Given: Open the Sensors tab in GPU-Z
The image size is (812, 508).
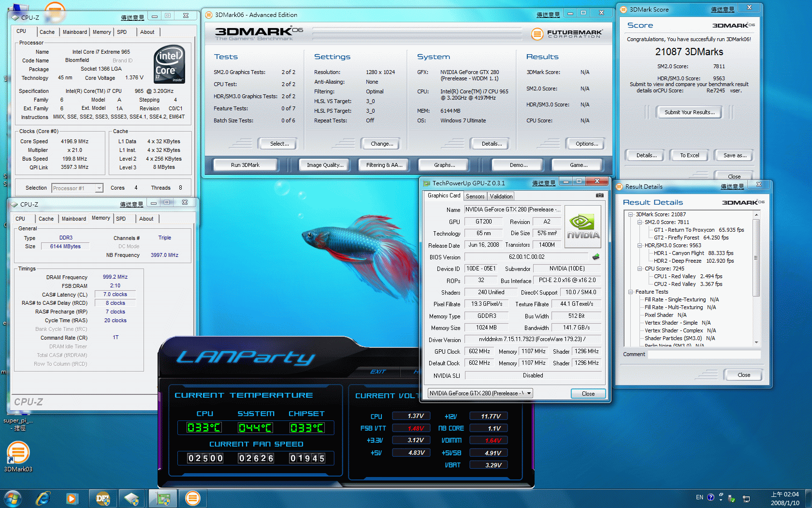Looking at the screenshot, I should (x=475, y=196).
